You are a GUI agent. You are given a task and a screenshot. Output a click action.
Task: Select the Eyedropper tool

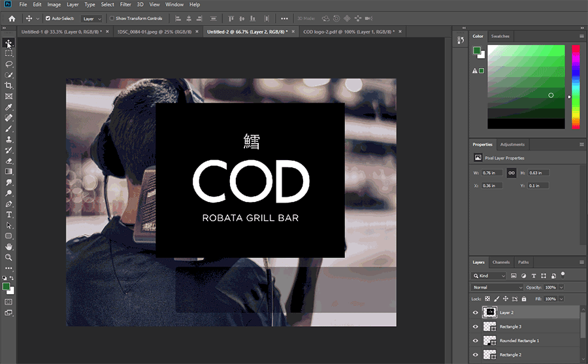(8, 107)
